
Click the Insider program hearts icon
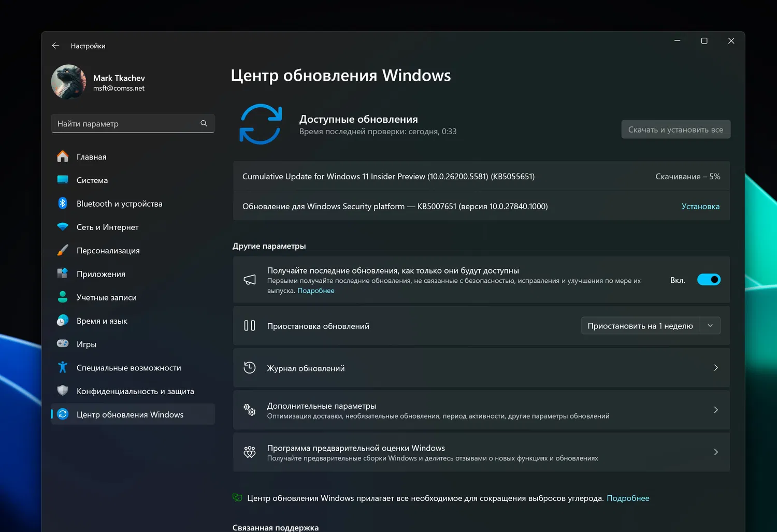tap(250, 452)
